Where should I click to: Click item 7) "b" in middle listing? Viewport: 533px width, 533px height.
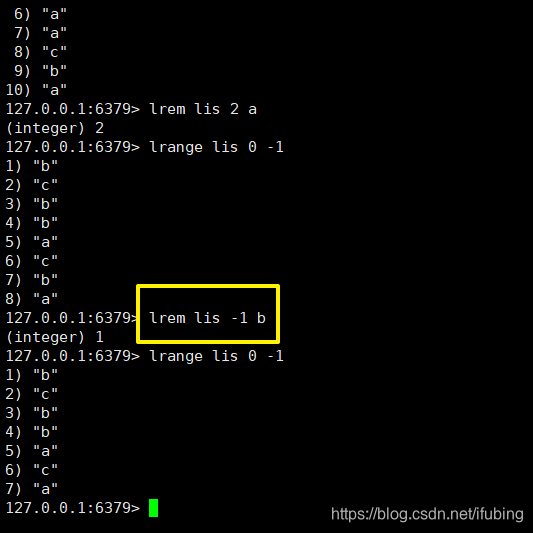pos(32,280)
